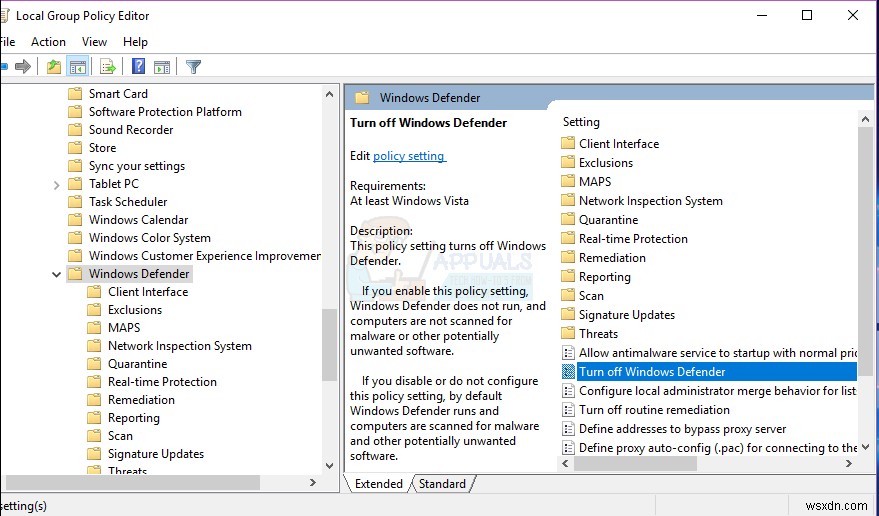The image size is (879, 516).
Task: Select MAPS in the Setting list
Action: coord(595,181)
